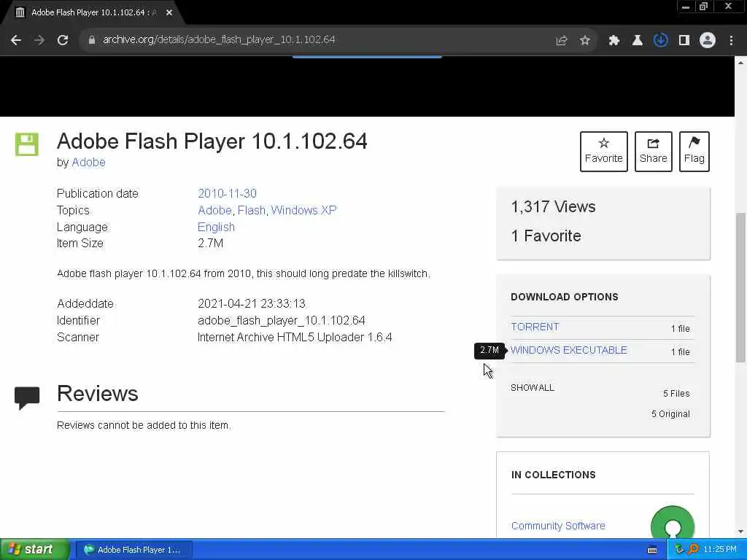Screen dimensions: 747x560
Task: Click the 11:25 PM clock
Action: [x=720, y=550]
